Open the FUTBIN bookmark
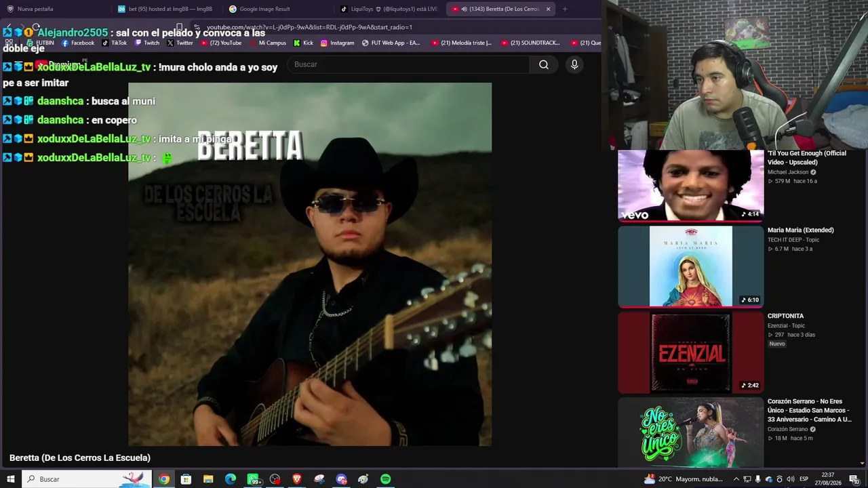The height and width of the screenshot is (488, 868). coord(40,43)
